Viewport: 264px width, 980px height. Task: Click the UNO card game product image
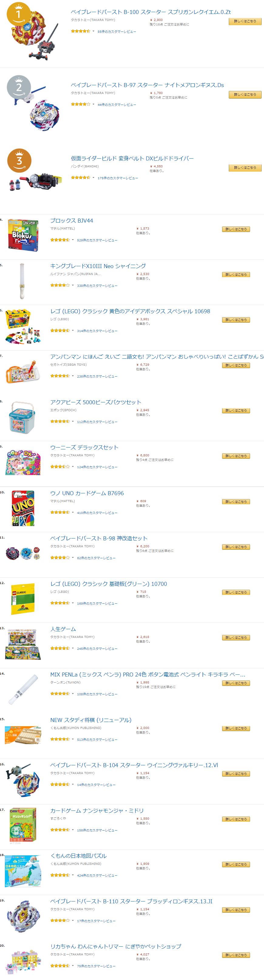[23, 508]
